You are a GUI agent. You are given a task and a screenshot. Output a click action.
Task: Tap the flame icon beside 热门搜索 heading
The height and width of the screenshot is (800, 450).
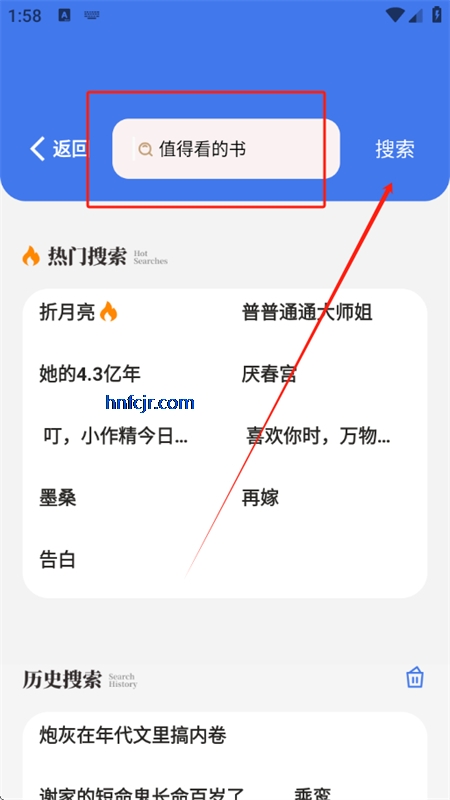pyautogui.click(x=31, y=256)
